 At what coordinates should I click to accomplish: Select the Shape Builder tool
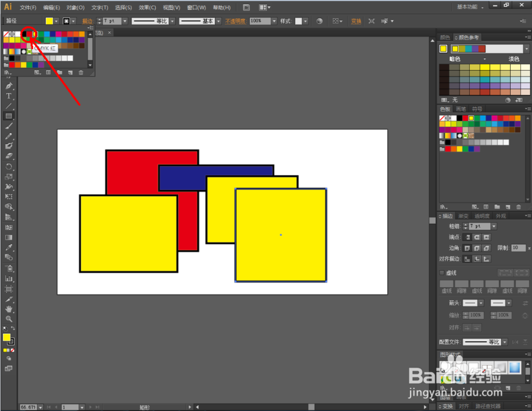point(9,207)
